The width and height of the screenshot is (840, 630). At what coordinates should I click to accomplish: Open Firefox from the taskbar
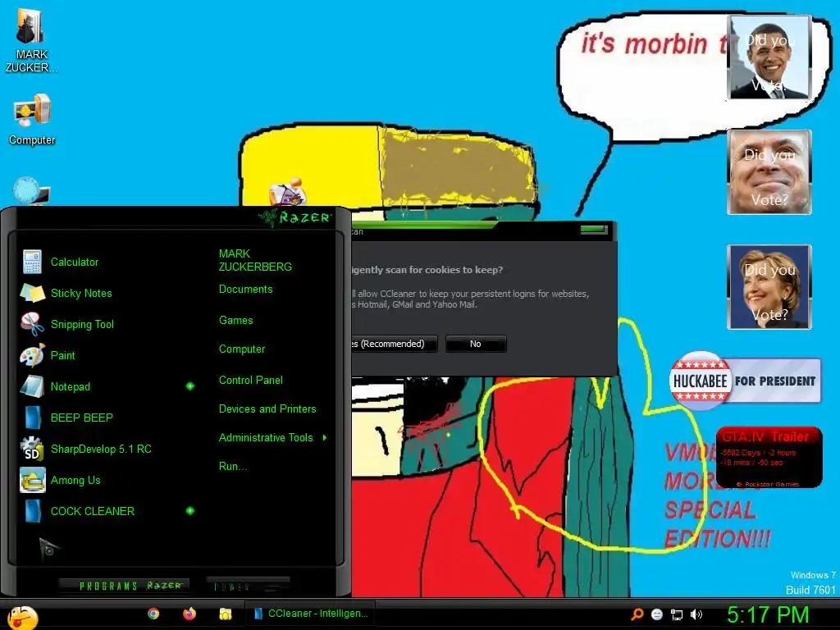click(189, 614)
